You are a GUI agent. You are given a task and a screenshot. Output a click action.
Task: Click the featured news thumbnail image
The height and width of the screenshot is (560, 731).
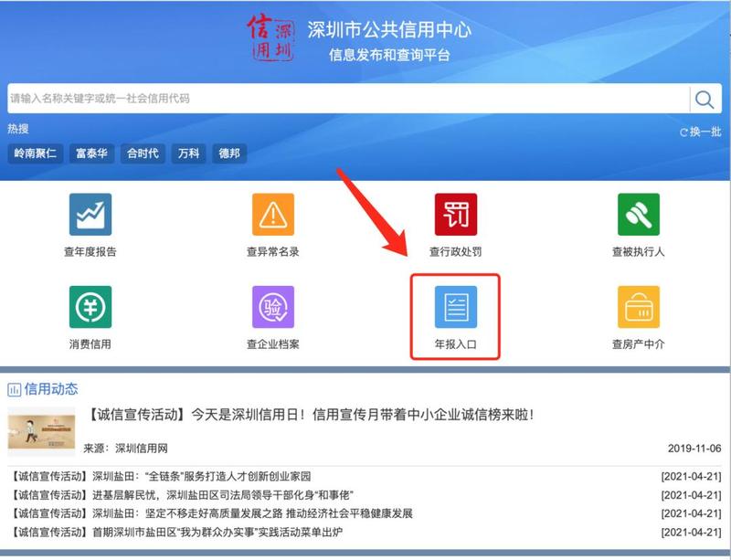[41, 431]
